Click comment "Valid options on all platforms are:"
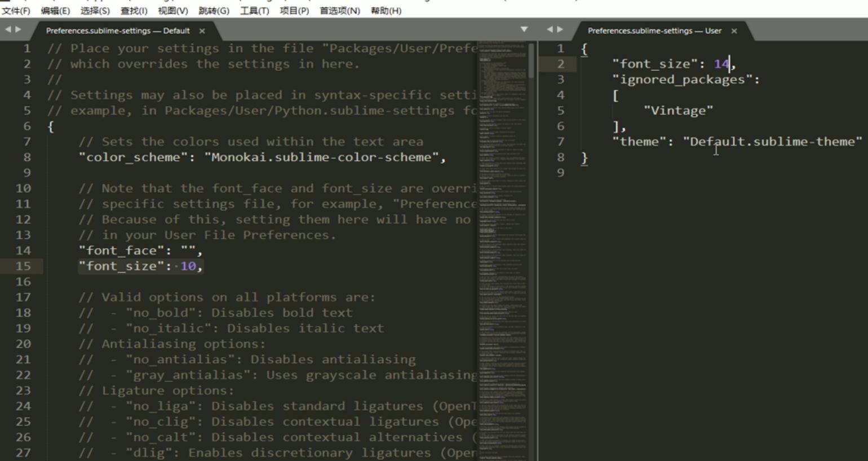868x461 pixels. [x=227, y=297]
